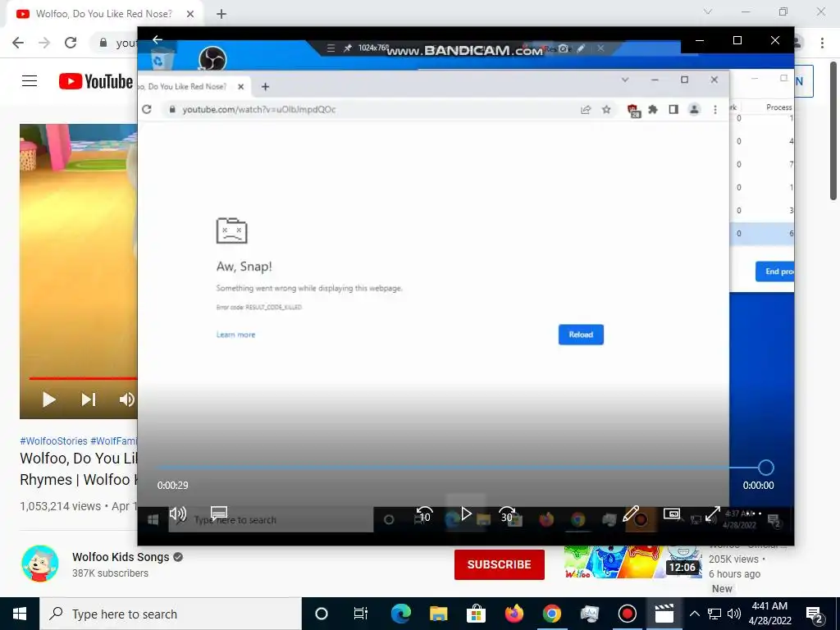Screen dimensions: 840x630
Task: Click the Wolfoo channel avatar
Action: (39, 564)
